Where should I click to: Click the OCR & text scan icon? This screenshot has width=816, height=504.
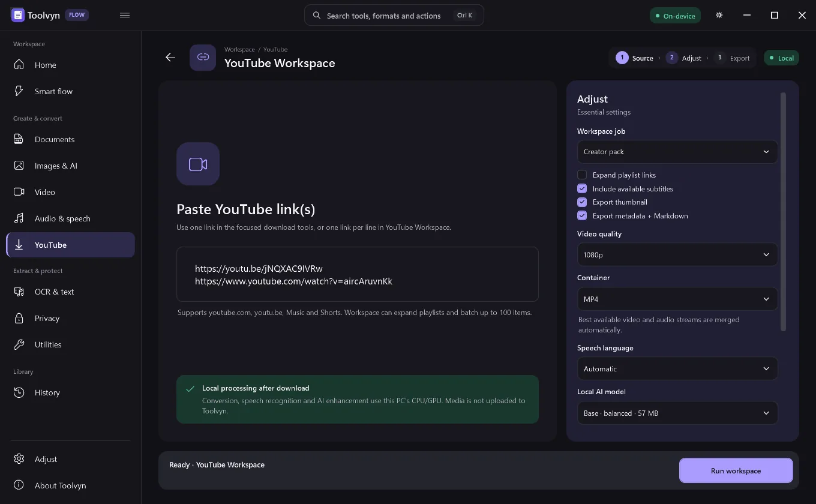click(x=19, y=292)
